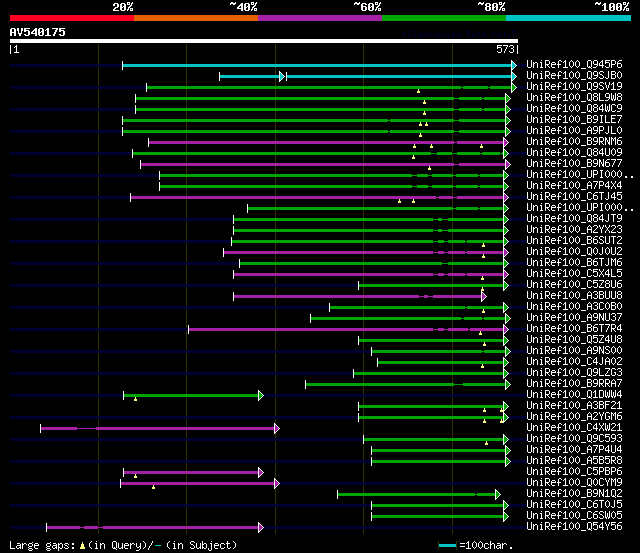The height and width of the screenshot is (553, 640).
Task: Click the UniRef100_Q945P6 hit label
Action: pyautogui.click(x=574, y=64)
